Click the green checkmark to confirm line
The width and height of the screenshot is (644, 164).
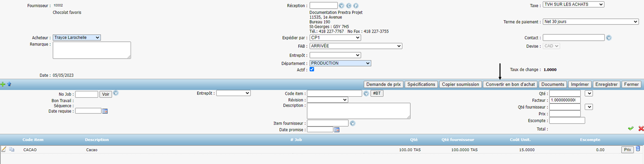(x=631, y=128)
